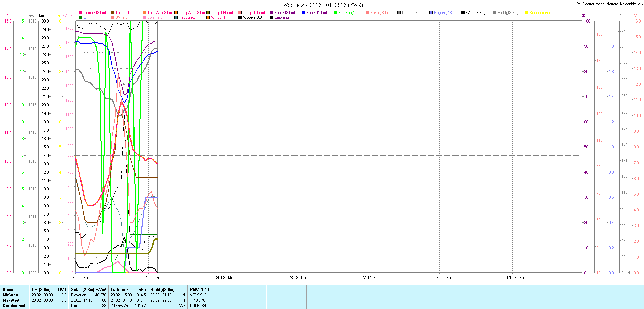
Task: Click the Regen (2,8m) legend marker
Action: click(431, 13)
